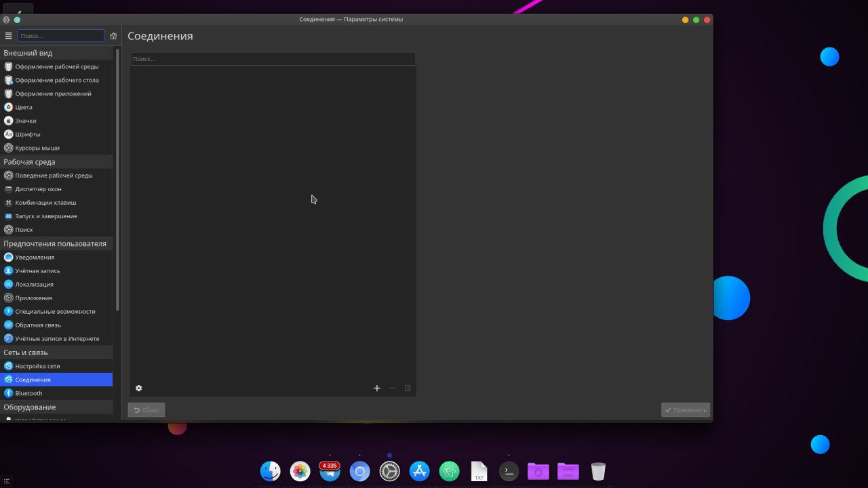Open Учётная запись settings
The image size is (868, 488).
tap(56, 271)
